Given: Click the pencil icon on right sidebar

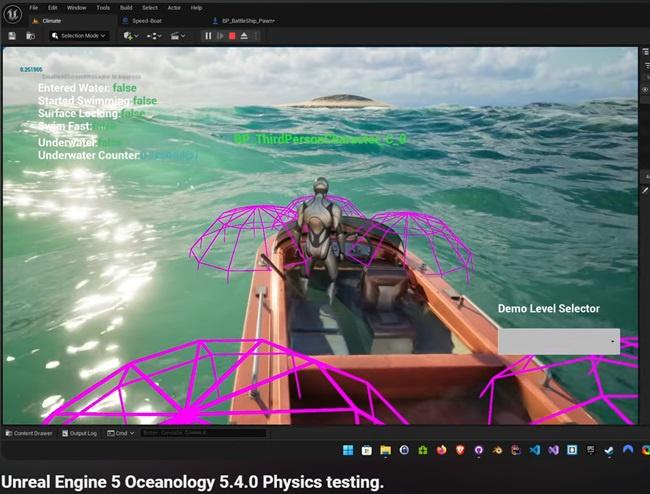Looking at the screenshot, I should pyautogui.click(x=645, y=190).
